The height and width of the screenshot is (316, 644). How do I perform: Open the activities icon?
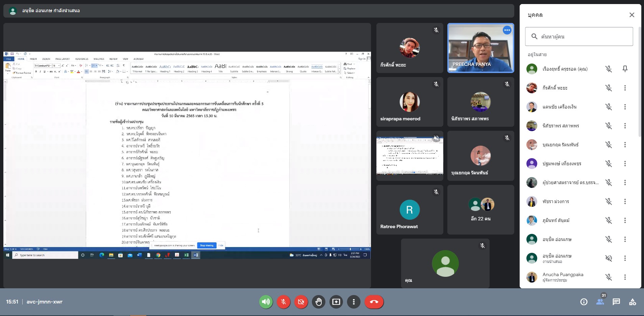pyautogui.click(x=632, y=302)
